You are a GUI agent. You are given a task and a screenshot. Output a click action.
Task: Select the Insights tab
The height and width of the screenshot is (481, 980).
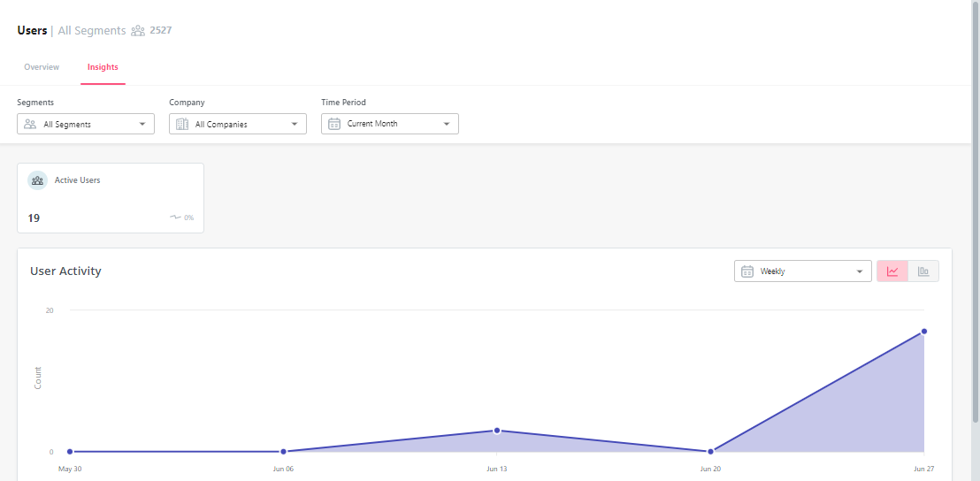103,67
